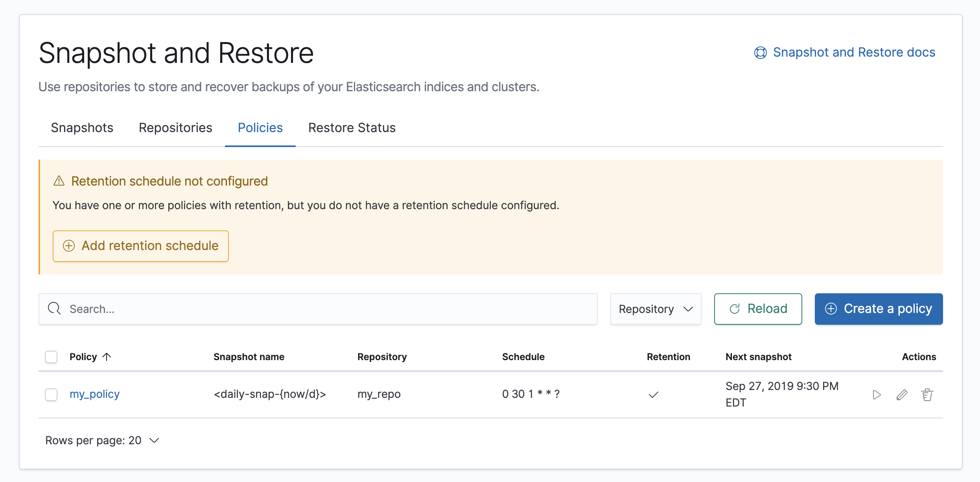This screenshot has width=980, height=482.
Task: Reload the policies list
Action: [x=758, y=309]
